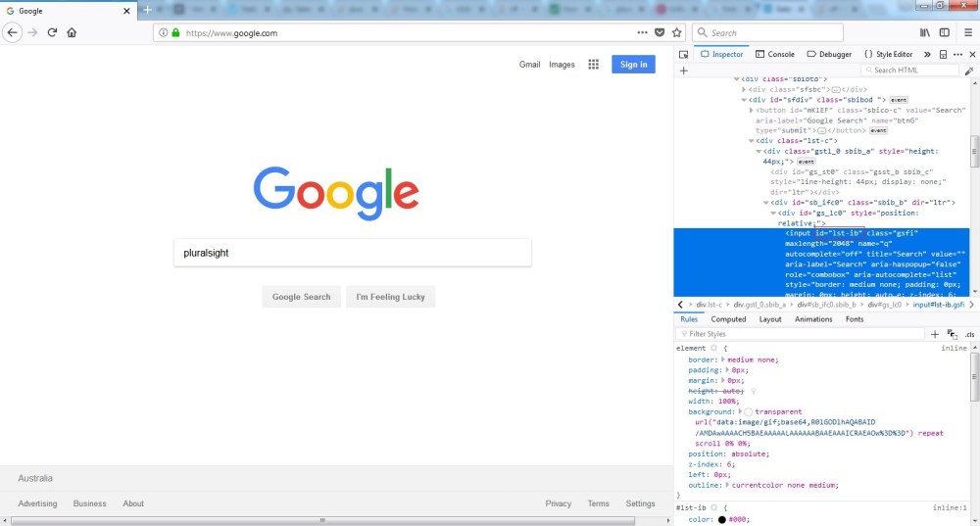Image resolution: width=980 pixels, height=526 pixels.
Task: Bookmark this page with the star
Action: (x=677, y=32)
